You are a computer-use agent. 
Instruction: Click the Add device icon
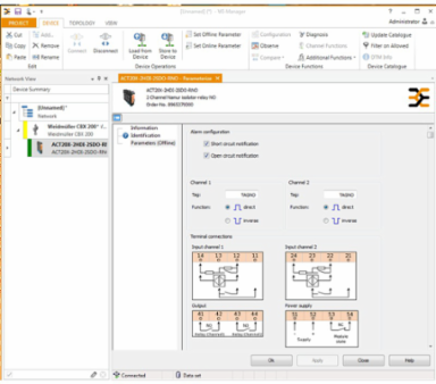click(x=36, y=35)
